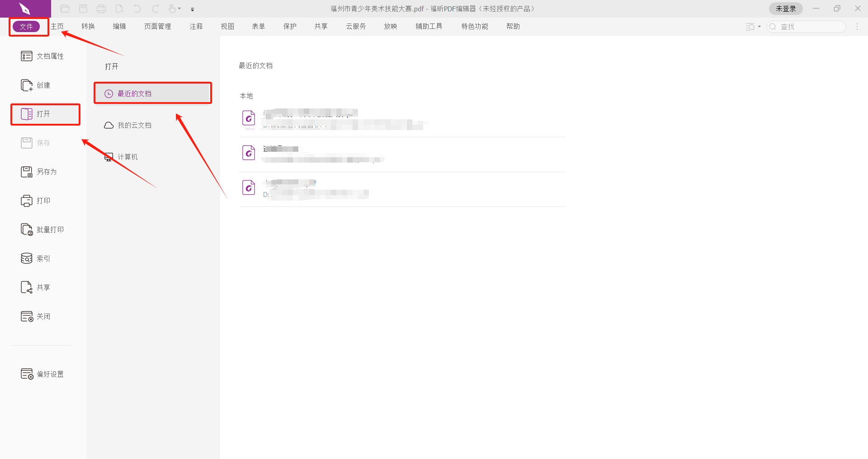868x459 pixels.
Task: Open the 辅助工具 tab
Action: (429, 27)
